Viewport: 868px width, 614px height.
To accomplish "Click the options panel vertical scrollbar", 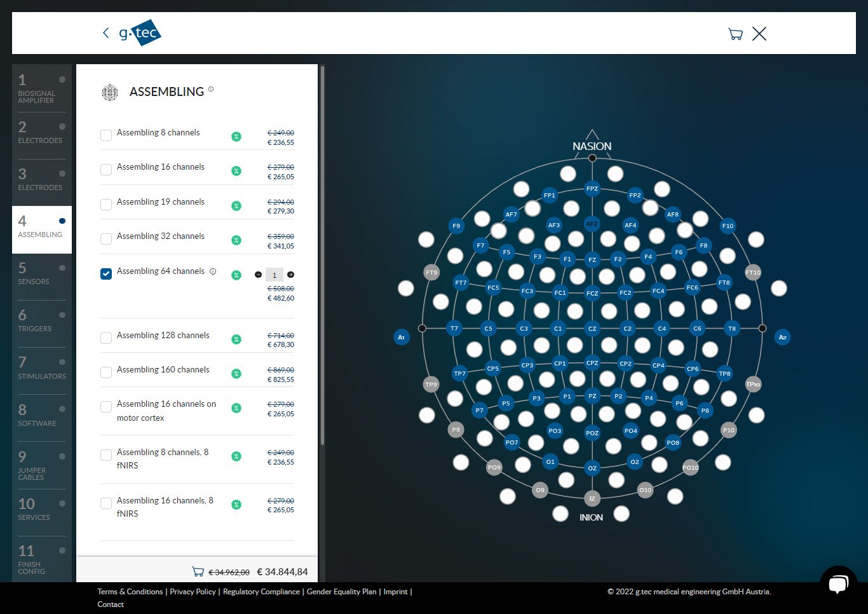I will click(322, 254).
